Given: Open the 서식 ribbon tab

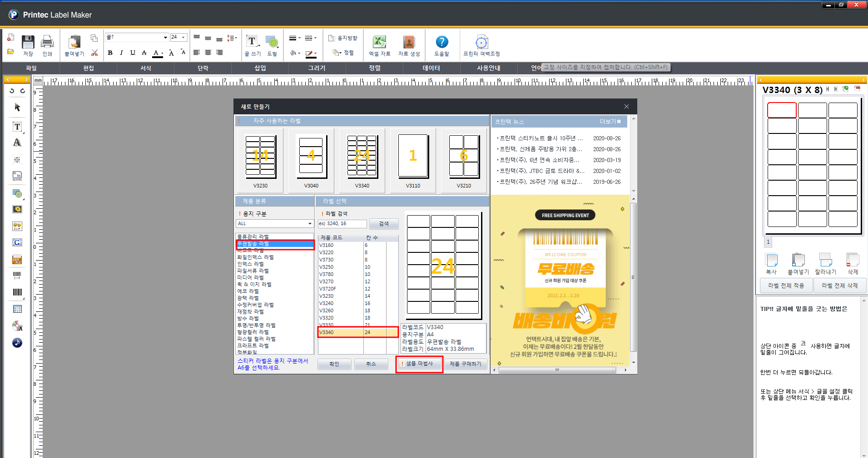Looking at the screenshot, I should coord(146,68).
